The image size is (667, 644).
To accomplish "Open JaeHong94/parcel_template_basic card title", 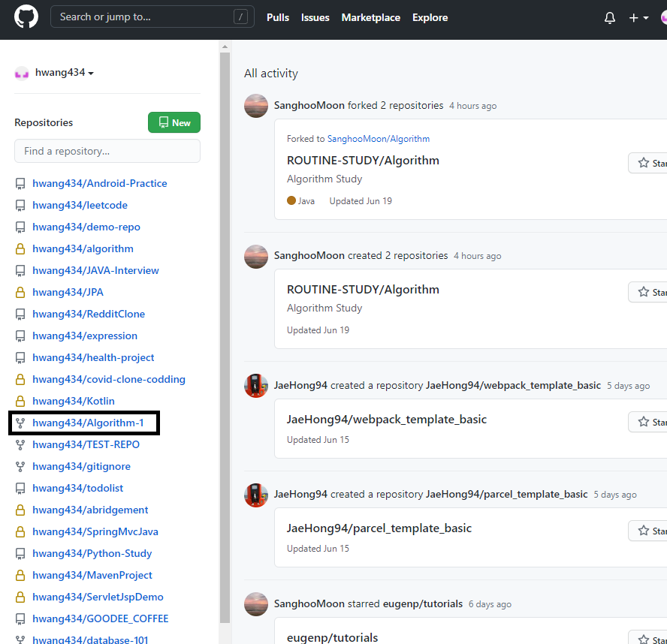I will point(379,528).
